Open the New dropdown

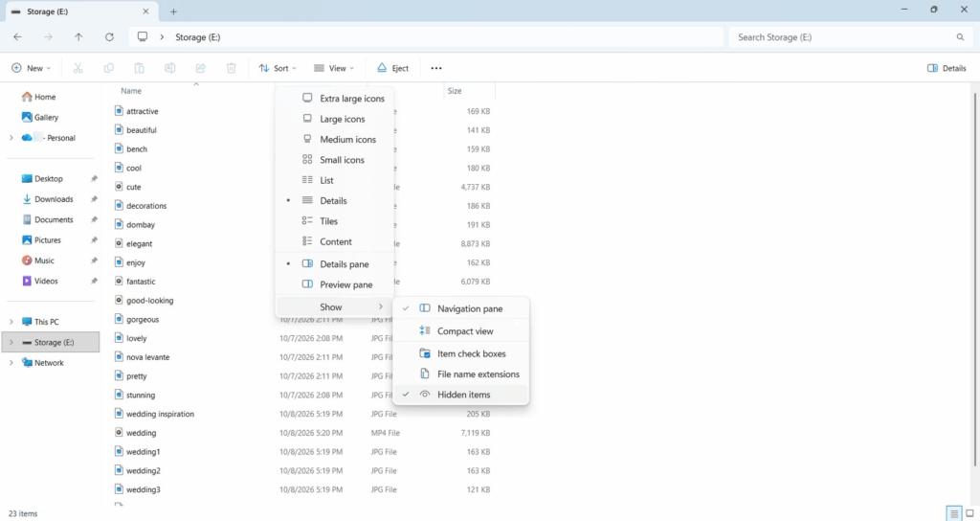click(31, 68)
